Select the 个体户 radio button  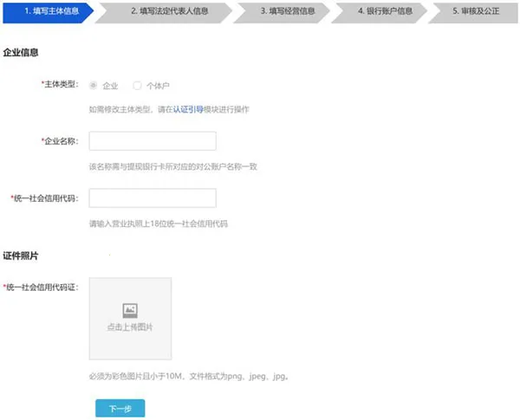(x=137, y=86)
